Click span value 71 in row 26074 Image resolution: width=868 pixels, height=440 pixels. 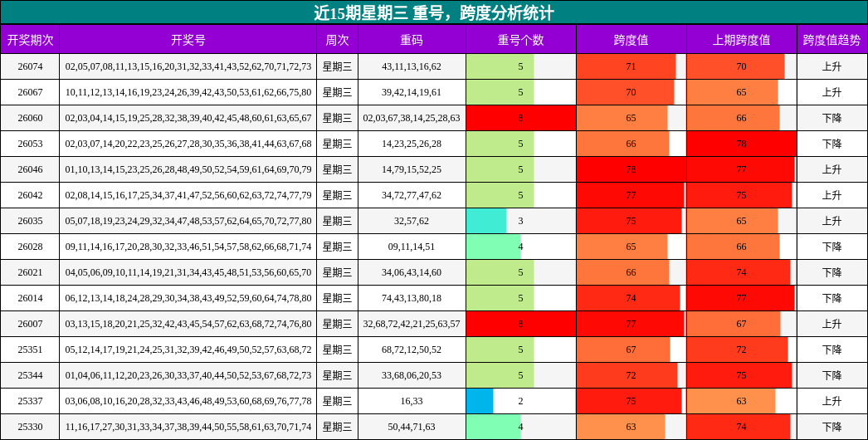(631, 66)
